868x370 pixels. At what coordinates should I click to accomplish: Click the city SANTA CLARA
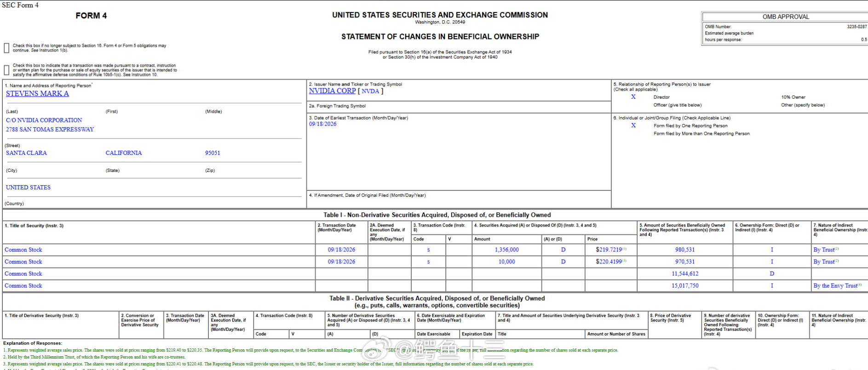pyautogui.click(x=26, y=153)
